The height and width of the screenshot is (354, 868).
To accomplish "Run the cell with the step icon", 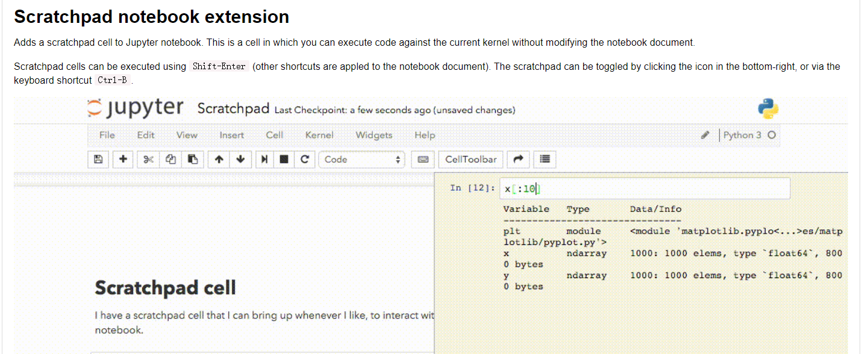I will click(264, 160).
